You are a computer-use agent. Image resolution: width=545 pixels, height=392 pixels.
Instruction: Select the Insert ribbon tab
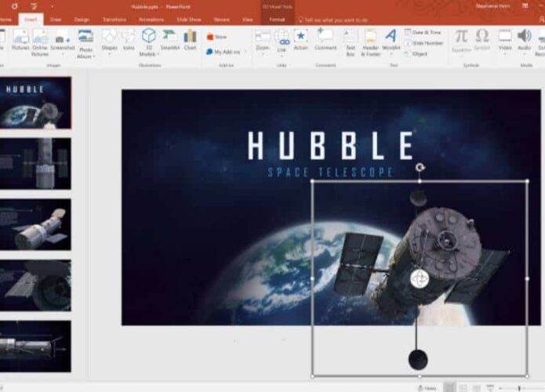point(31,20)
